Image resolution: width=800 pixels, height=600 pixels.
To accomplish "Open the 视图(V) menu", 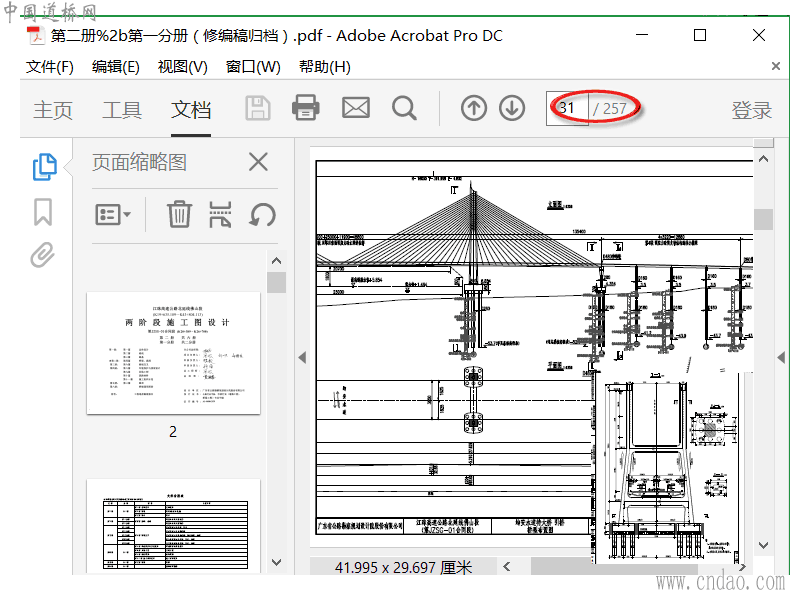I will (x=182, y=67).
